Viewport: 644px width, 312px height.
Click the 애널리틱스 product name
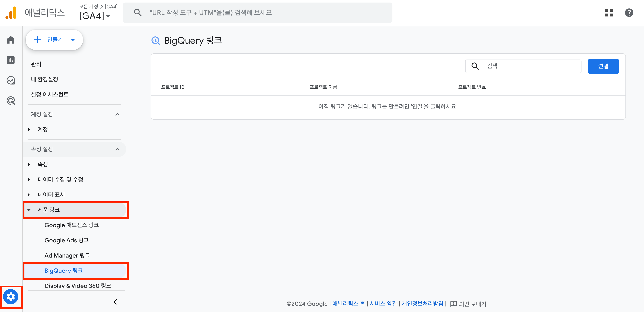(x=45, y=12)
